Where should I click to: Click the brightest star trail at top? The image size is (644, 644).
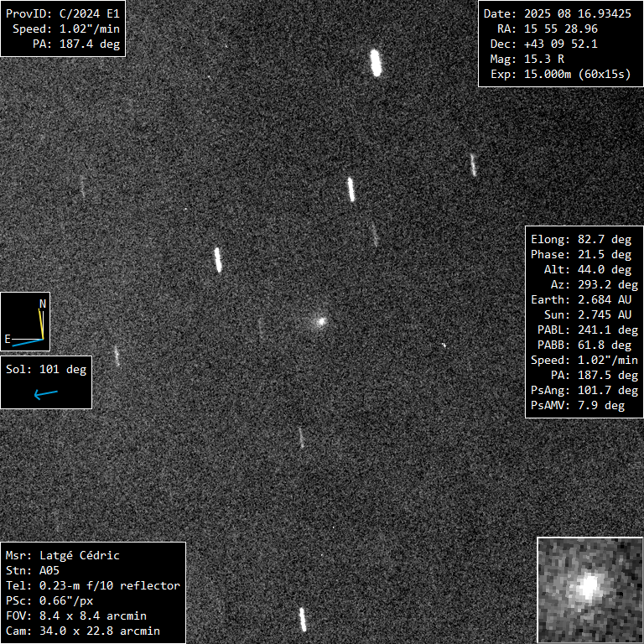[x=376, y=63]
